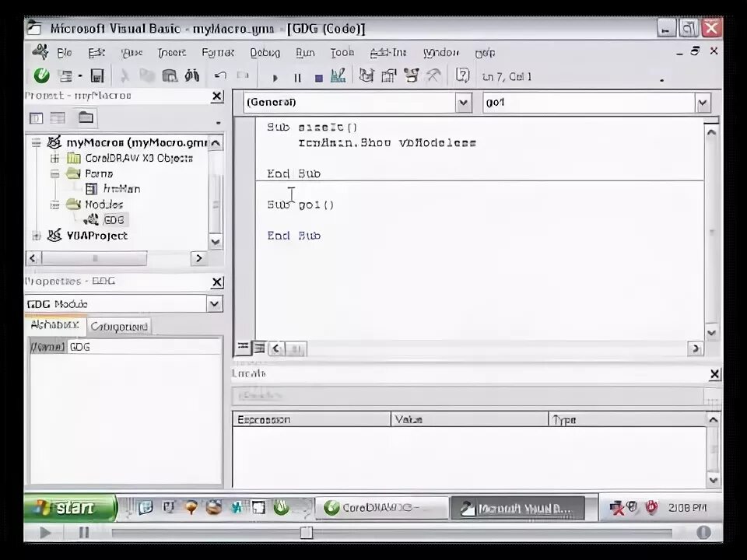Click the Microsoft Visual Basic taskbar button
This screenshot has width=747, height=560.
coord(517,509)
